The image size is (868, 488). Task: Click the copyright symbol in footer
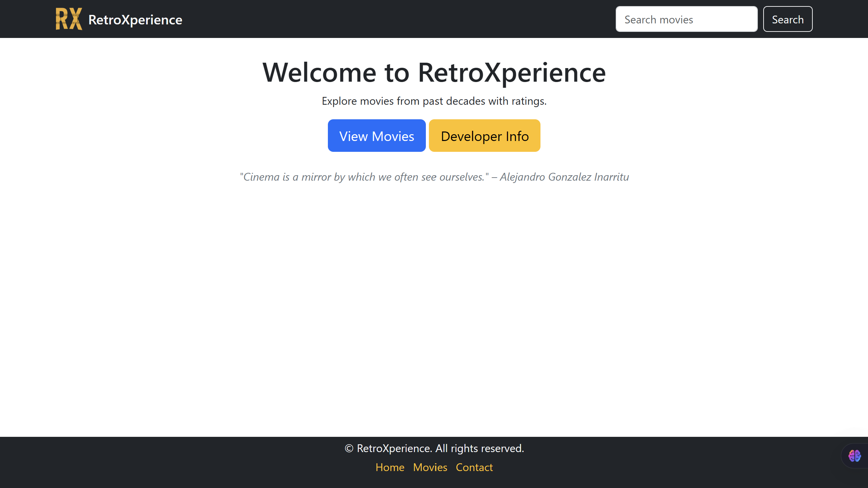[x=349, y=448]
